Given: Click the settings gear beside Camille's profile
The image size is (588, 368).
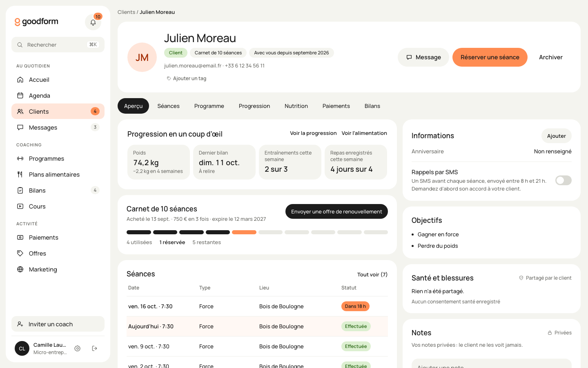Looking at the screenshot, I should tap(78, 348).
